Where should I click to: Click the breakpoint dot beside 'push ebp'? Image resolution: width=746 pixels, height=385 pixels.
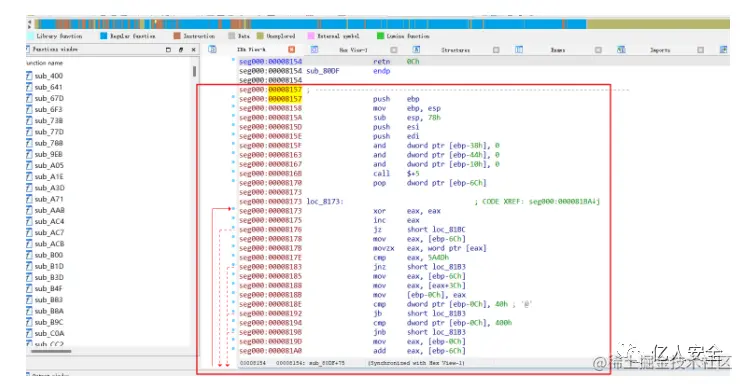click(233, 97)
